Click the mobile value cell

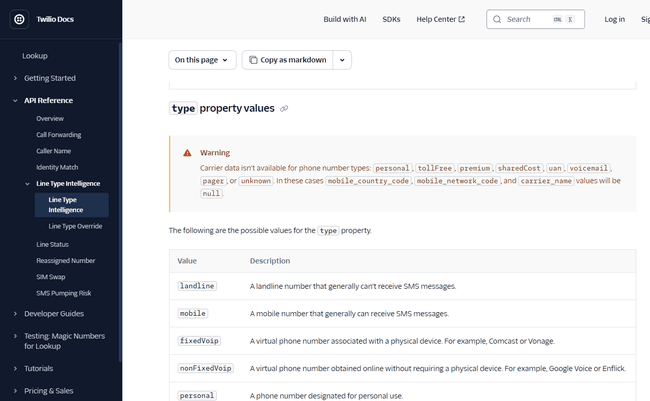click(x=193, y=313)
